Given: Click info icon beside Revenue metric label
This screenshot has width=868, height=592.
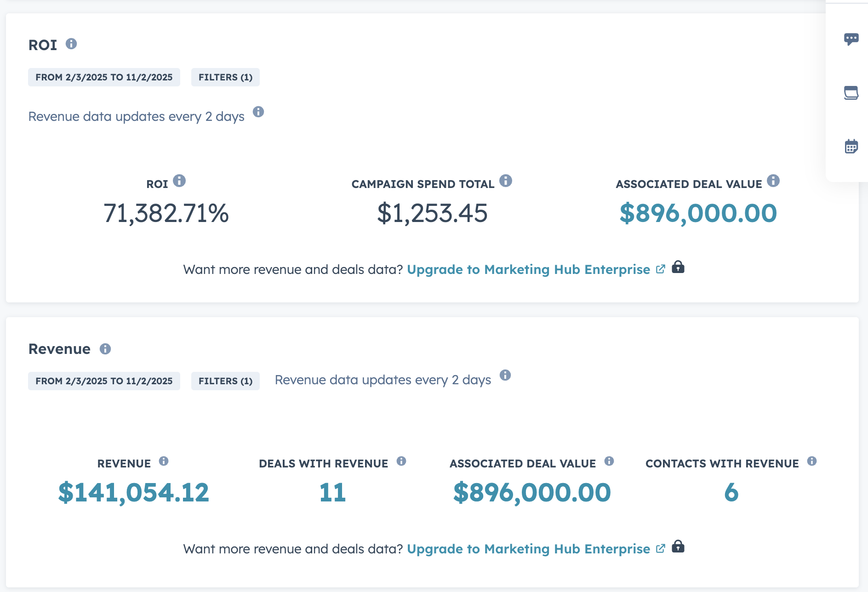Looking at the screenshot, I should (x=164, y=461).
